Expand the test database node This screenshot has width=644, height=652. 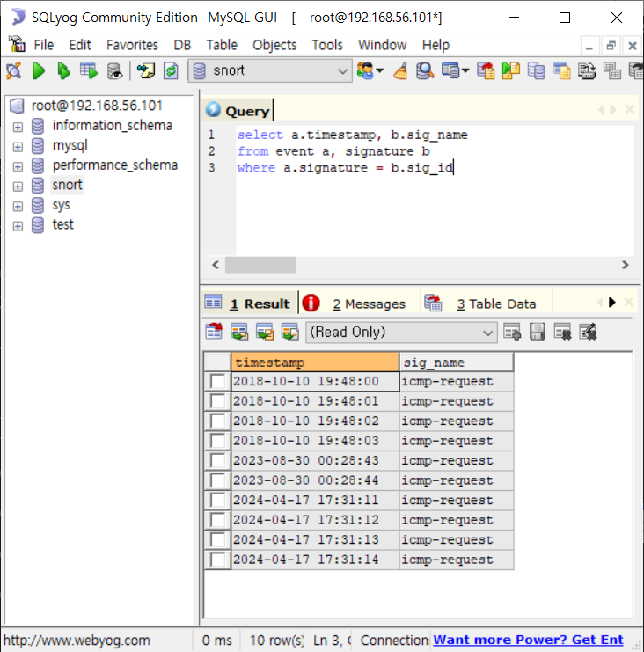coord(18,226)
